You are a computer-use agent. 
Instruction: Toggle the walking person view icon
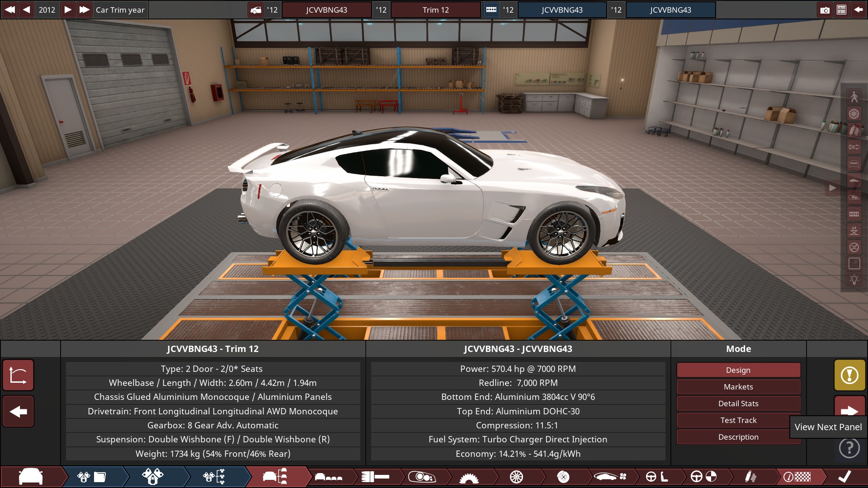tap(854, 97)
